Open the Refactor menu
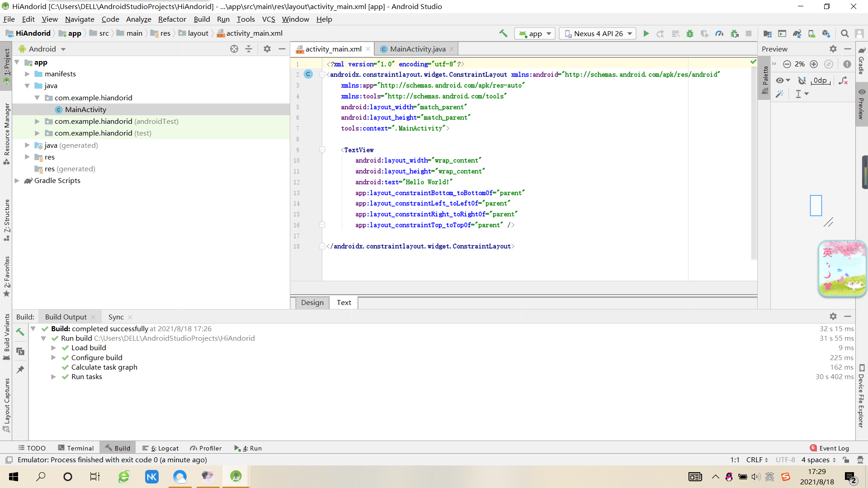 [x=172, y=19]
